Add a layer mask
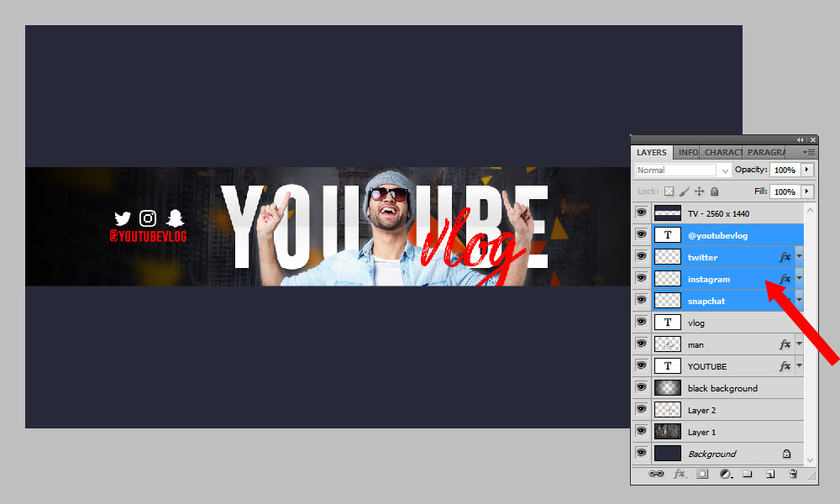This screenshot has width=840, height=504. click(701, 474)
